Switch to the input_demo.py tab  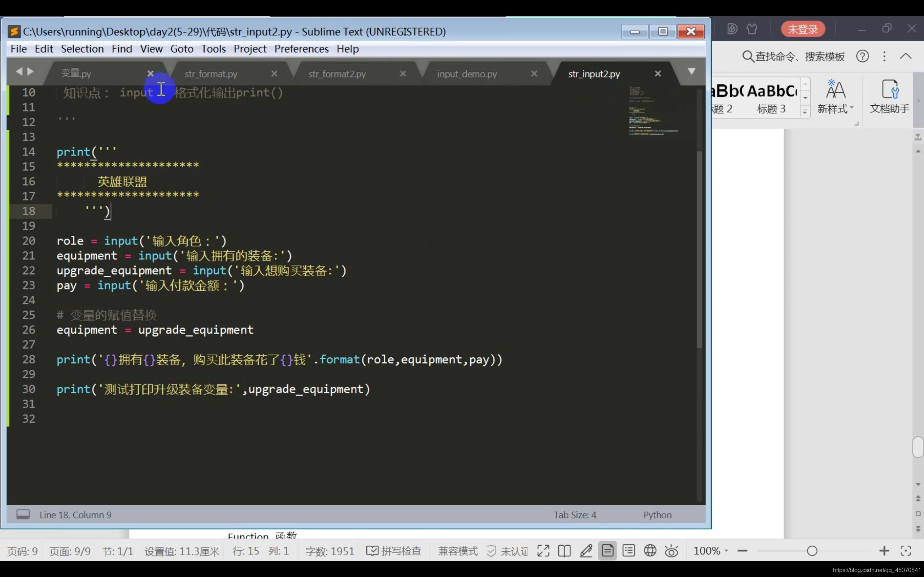(x=467, y=74)
